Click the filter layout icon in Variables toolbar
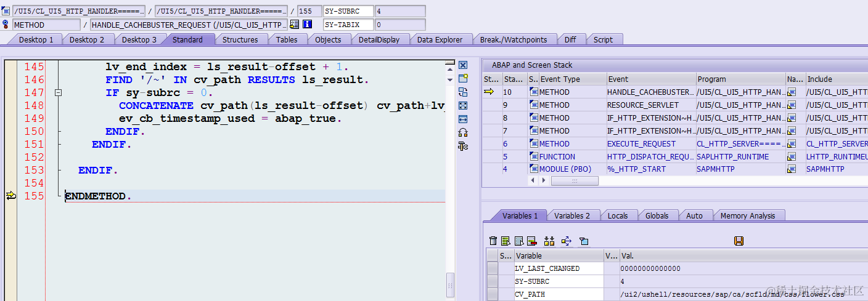Screen dimensions: 868x301 [x=584, y=241]
